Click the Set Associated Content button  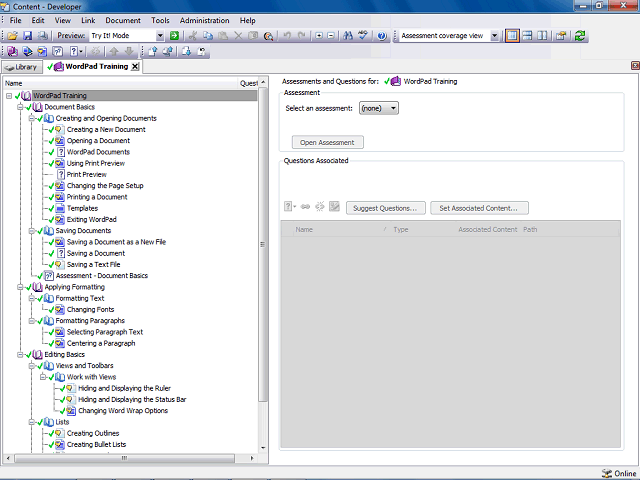(x=479, y=208)
